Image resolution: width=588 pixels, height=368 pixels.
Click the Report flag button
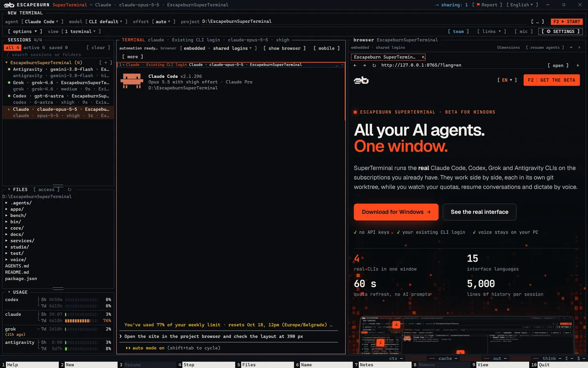tap(487, 5)
